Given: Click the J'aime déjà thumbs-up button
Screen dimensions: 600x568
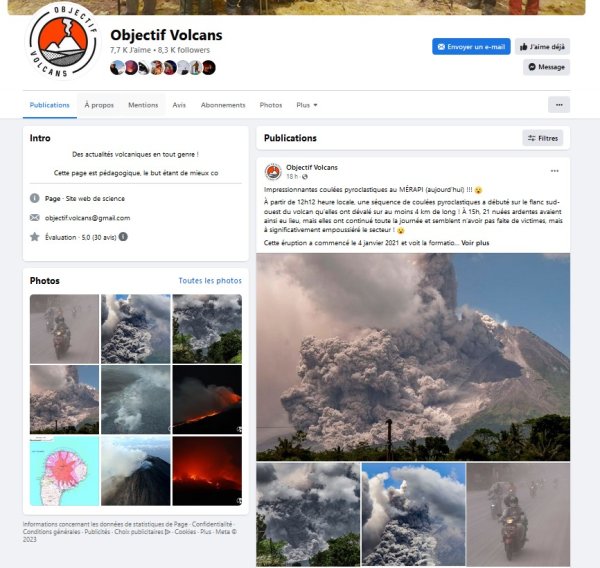Looking at the screenshot, I should (x=542, y=47).
